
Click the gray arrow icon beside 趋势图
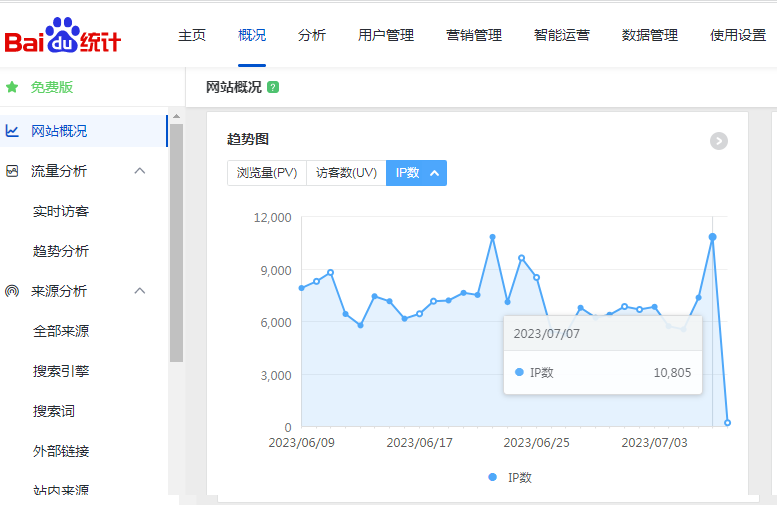tap(718, 141)
